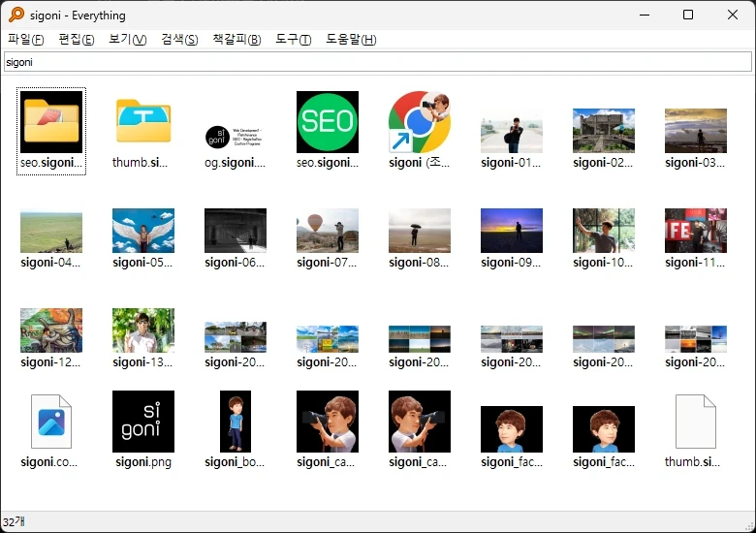
Task: Click the green SEO image icon
Action: (x=328, y=122)
